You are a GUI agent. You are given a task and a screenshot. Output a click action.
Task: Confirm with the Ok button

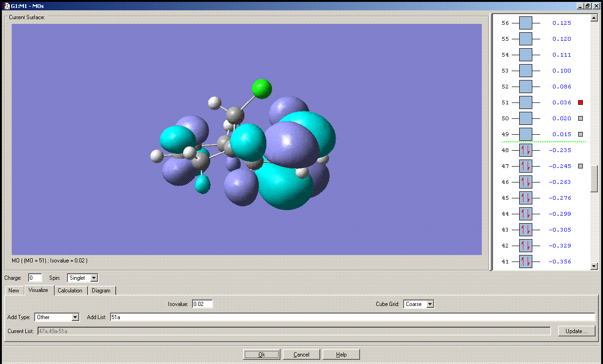click(x=262, y=354)
